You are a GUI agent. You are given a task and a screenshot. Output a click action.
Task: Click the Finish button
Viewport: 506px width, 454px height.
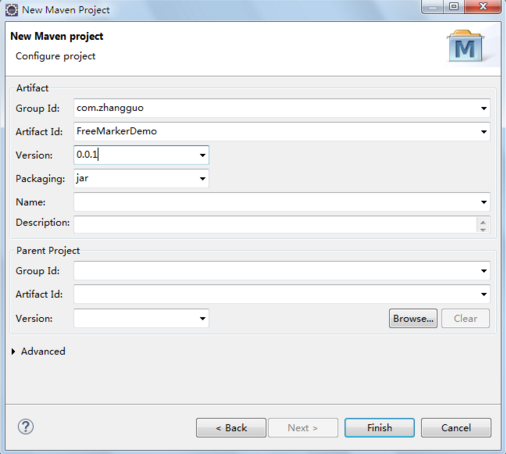tap(379, 428)
